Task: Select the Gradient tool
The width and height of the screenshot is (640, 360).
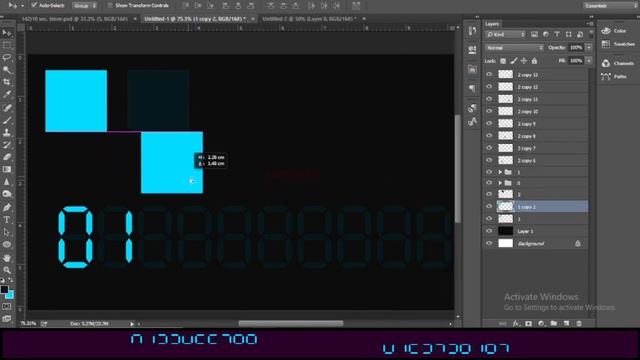Action: click(7, 169)
